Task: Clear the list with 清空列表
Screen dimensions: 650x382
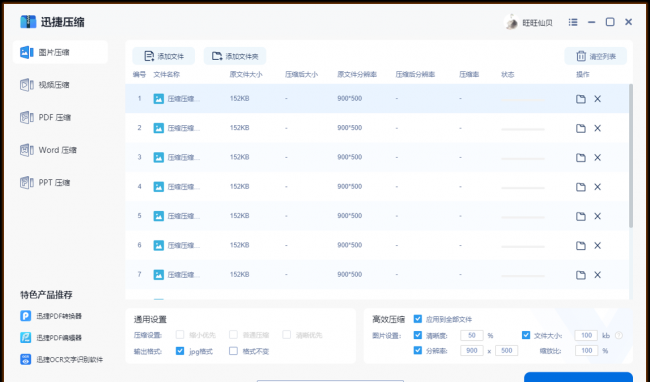Action: [x=596, y=56]
